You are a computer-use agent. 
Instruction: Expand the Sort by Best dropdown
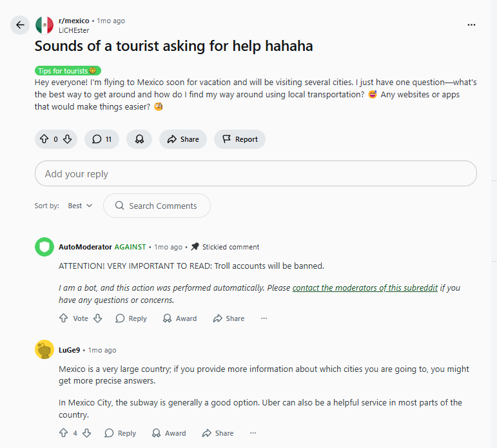tap(80, 206)
